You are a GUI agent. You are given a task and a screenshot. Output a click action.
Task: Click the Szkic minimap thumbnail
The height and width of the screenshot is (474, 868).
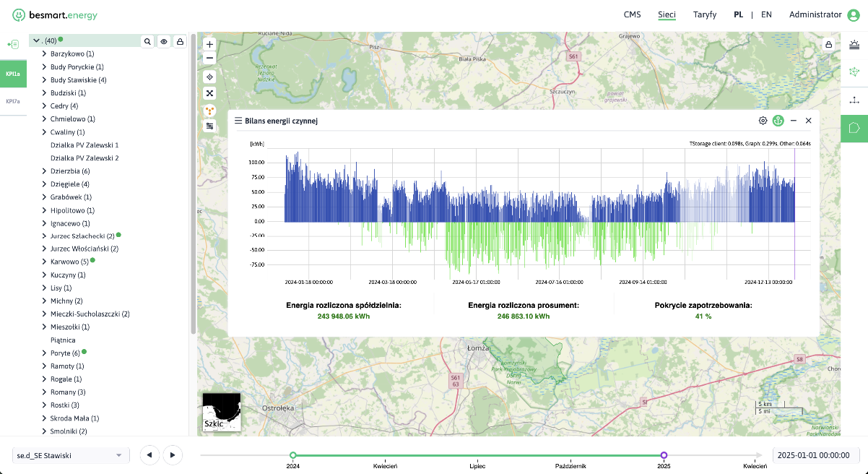pos(222,412)
